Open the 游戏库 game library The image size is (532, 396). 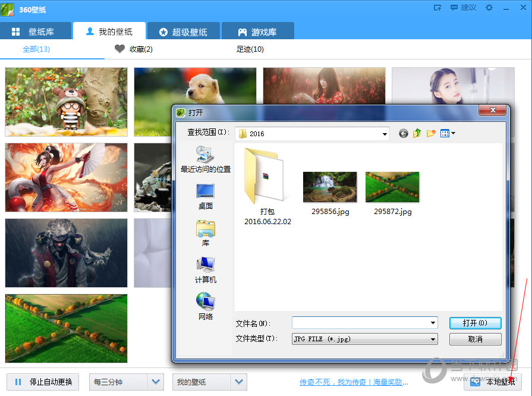point(258,31)
